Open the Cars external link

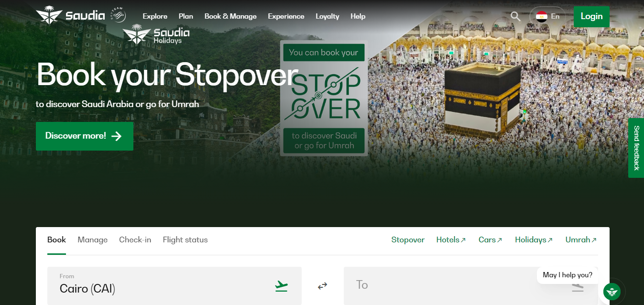491,240
